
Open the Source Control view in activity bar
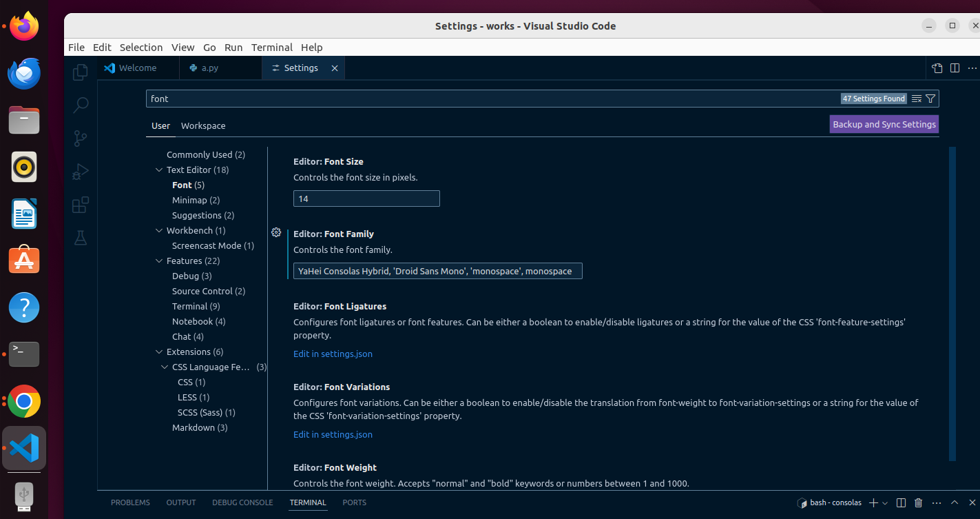pos(81,138)
